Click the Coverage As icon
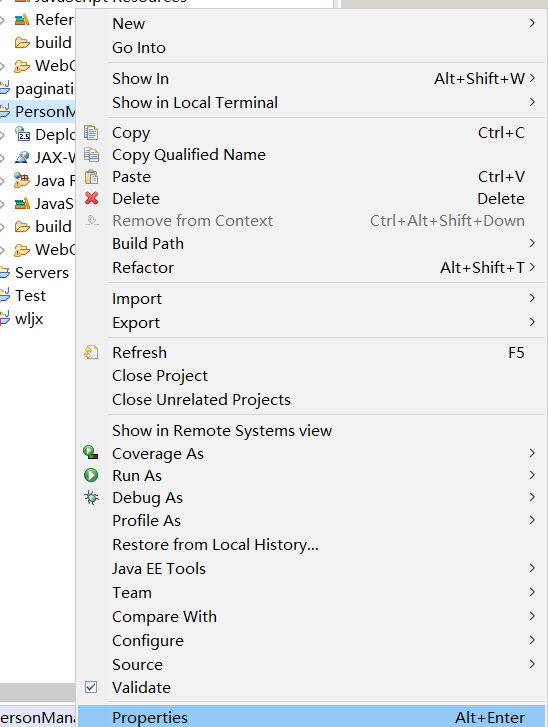 coord(91,453)
